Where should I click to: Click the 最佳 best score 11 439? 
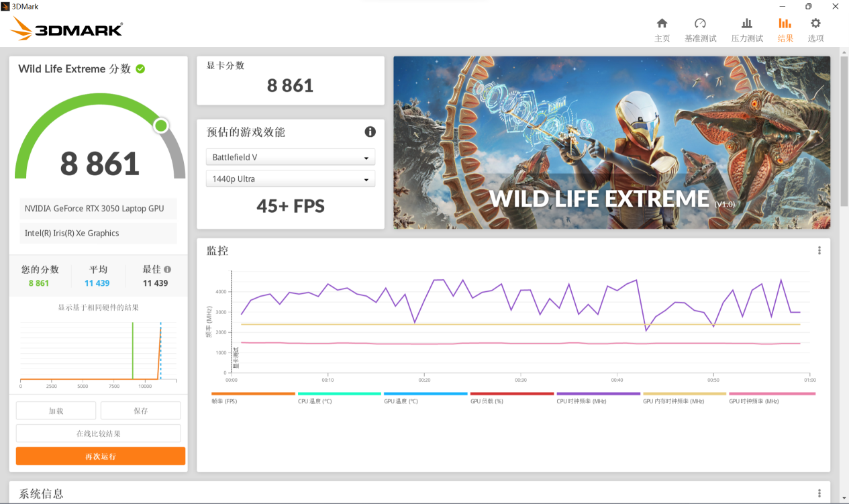(x=155, y=283)
